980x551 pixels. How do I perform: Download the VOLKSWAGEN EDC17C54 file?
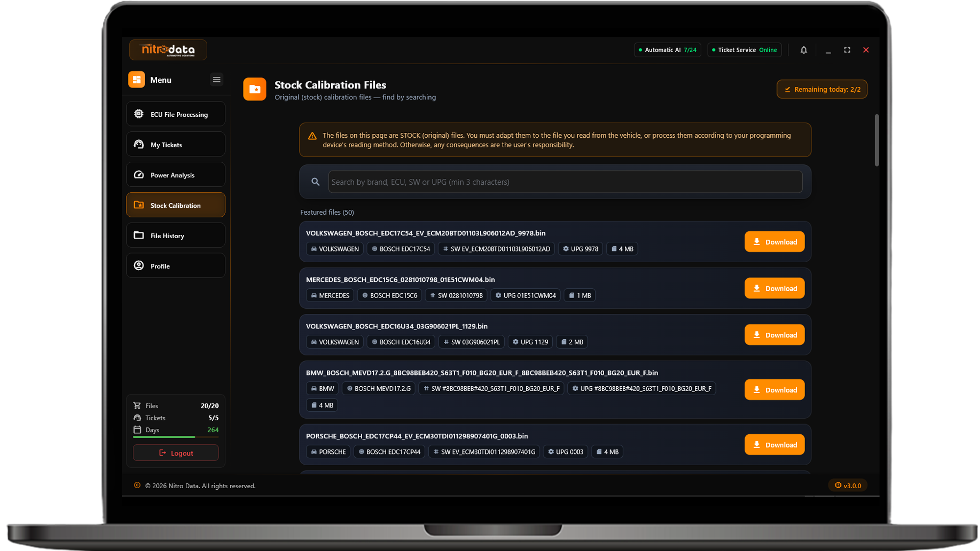(775, 242)
